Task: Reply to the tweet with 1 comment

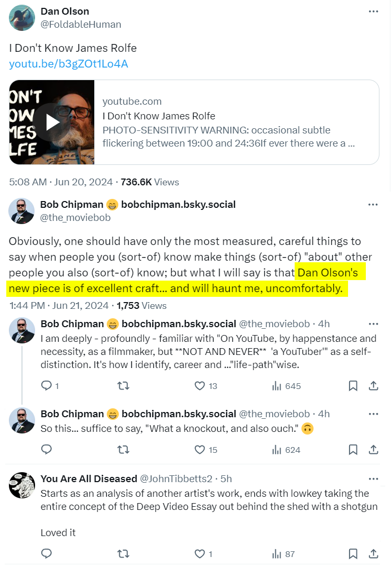Action: 47,386
